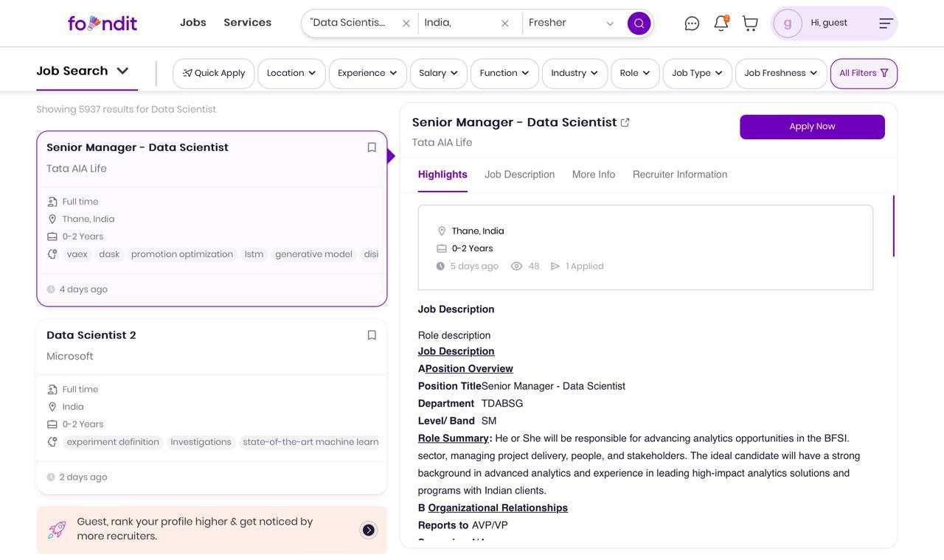944x560 pixels.
Task: Click the generative model skill tag
Action: pyautogui.click(x=313, y=254)
